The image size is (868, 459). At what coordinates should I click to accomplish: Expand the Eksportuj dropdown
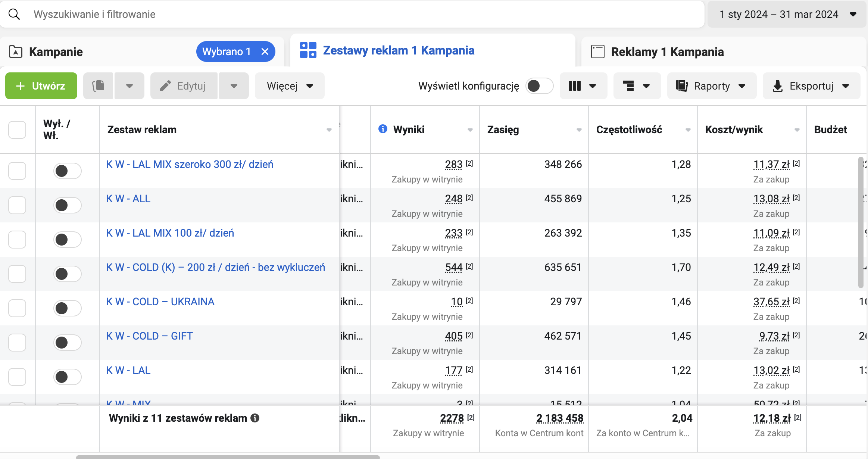[x=811, y=86]
